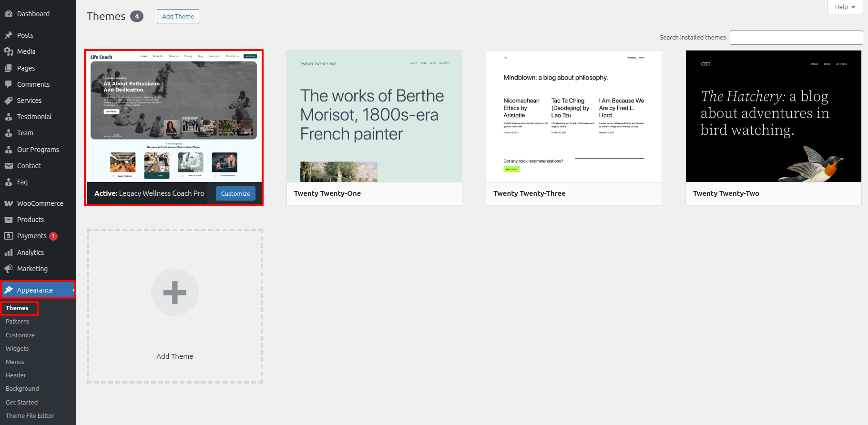The width and height of the screenshot is (868, 425).
Task: Click the Analytics bar chart icon
Action: (9, 253)
